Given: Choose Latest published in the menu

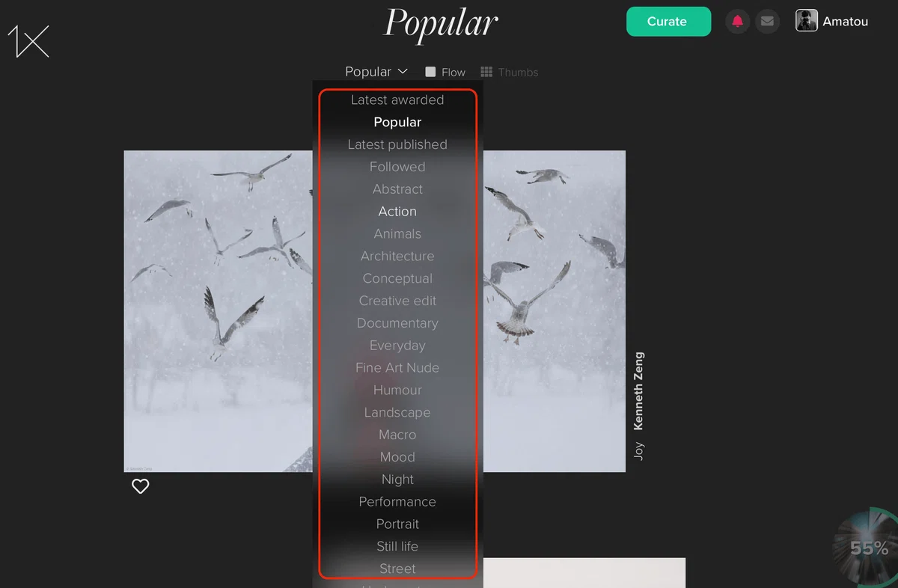Looking at the screenshot, I should [397, 144].
